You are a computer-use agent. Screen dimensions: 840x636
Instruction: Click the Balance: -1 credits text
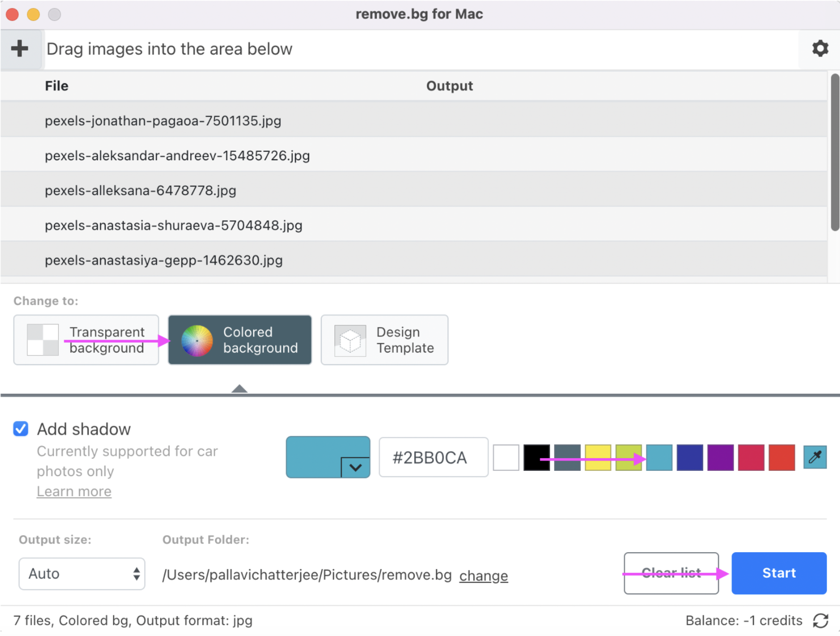pos(744,620)
